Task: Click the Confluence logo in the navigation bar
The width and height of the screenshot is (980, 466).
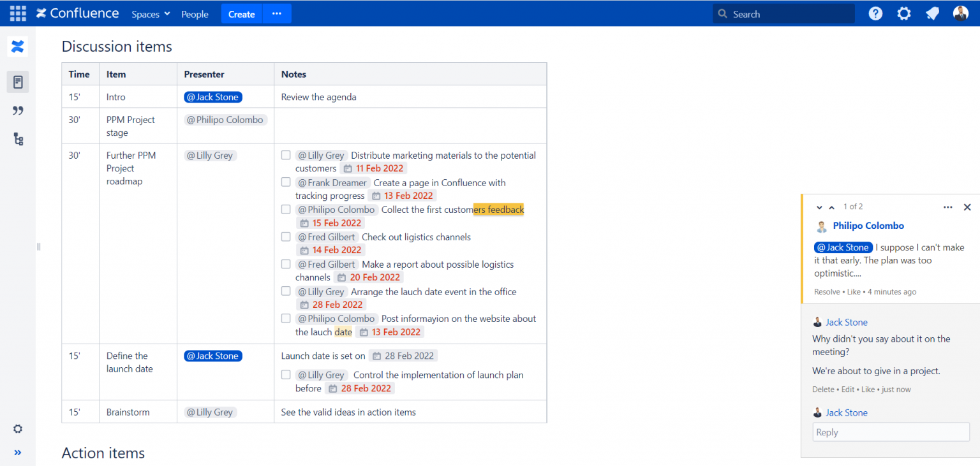Action: (77, 13)
